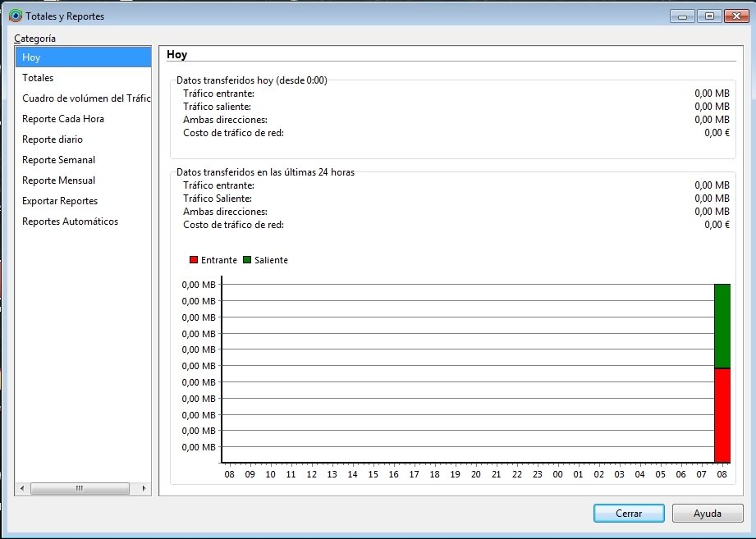Click the green Saliente legend swatch
The height and width of the screenshot is (539, 756).
[x=247, y=260]
